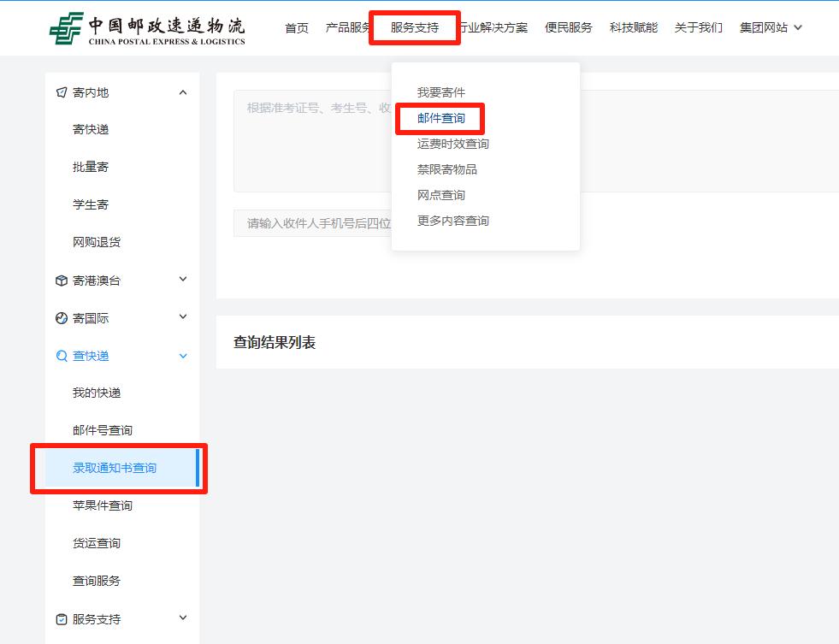Click the 寄内地 paper plane icon
The width and height of the screenshot is (839, 644).
point(62,92)
